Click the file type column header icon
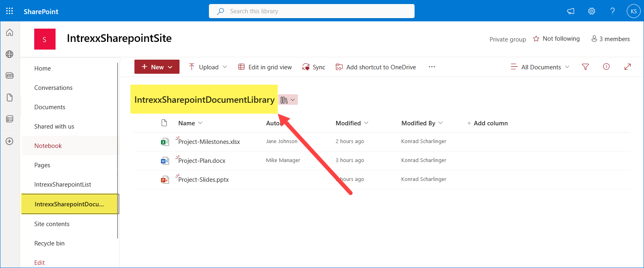The height and width of the screenshot is (268, 644). coord(164,123)
